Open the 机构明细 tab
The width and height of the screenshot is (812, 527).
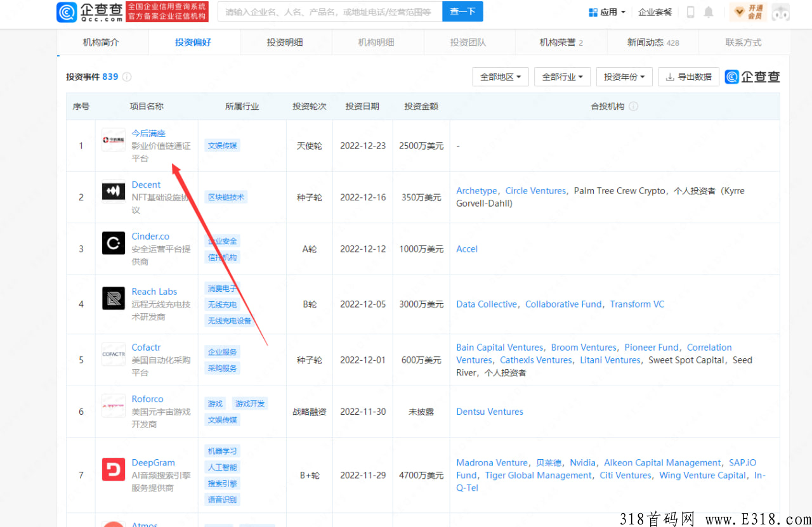click(376, 42)
